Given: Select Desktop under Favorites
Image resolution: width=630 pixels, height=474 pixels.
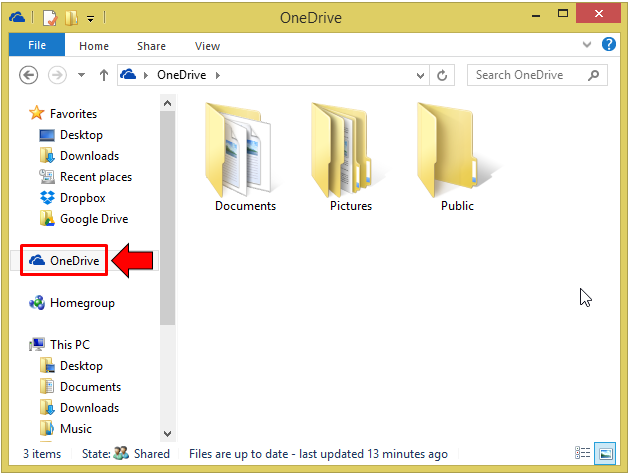Looking at the screenshot, I should (81, 135).
